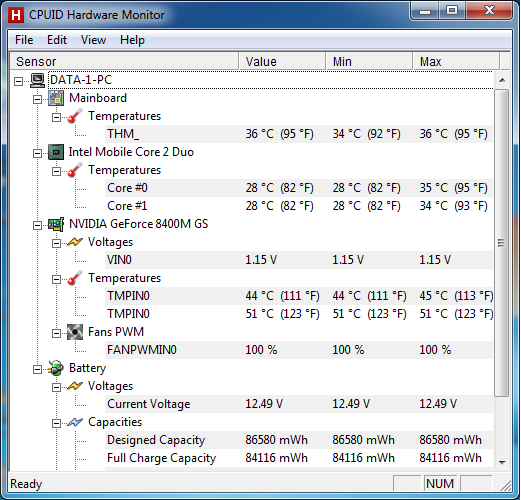Image resolution: width=521 pixels, height=500 pixels.
Task: Collapse the Battery branch
Action: click(x=37, y=369)
